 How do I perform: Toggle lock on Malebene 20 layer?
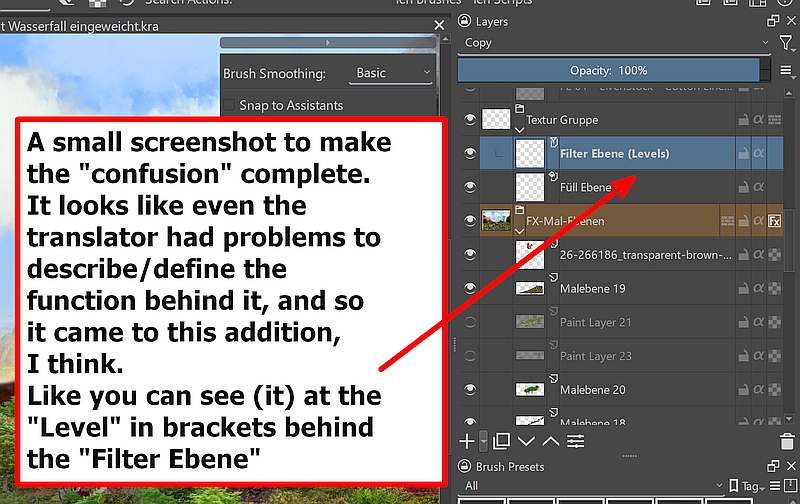pos(743,390)
